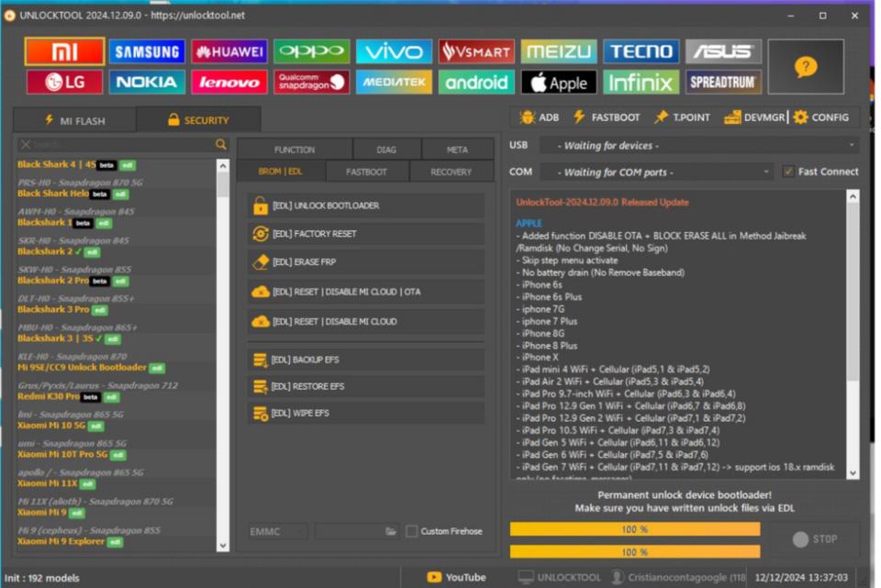This screenshot has width=881, height=588.
Task: Pick the Huawei brand logo
Action: (229, 51)
